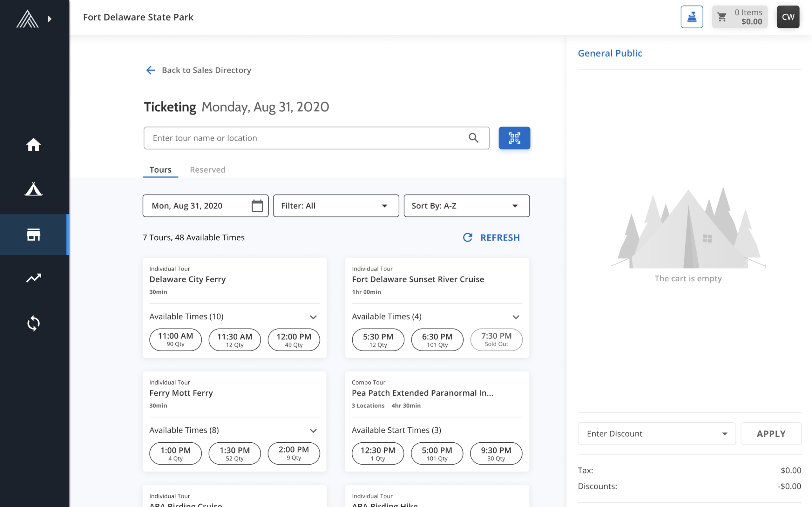The width and height of the screenshot is (812, 507).
Task: Click the Mon, Aug 31, 2020 date field
Action: pos(206,206)
